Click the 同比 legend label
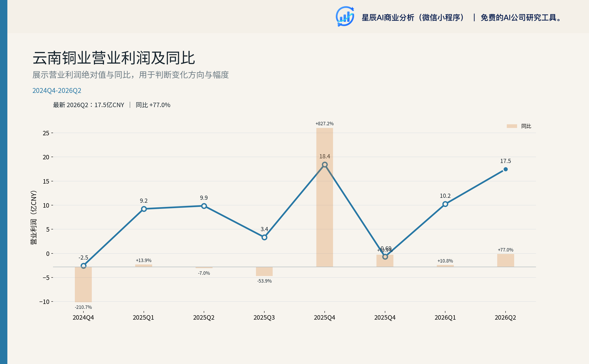 526,126
